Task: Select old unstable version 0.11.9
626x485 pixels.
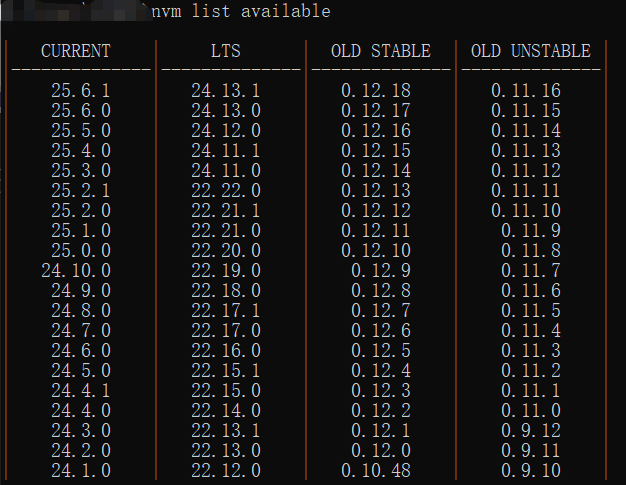Action: 531,230
